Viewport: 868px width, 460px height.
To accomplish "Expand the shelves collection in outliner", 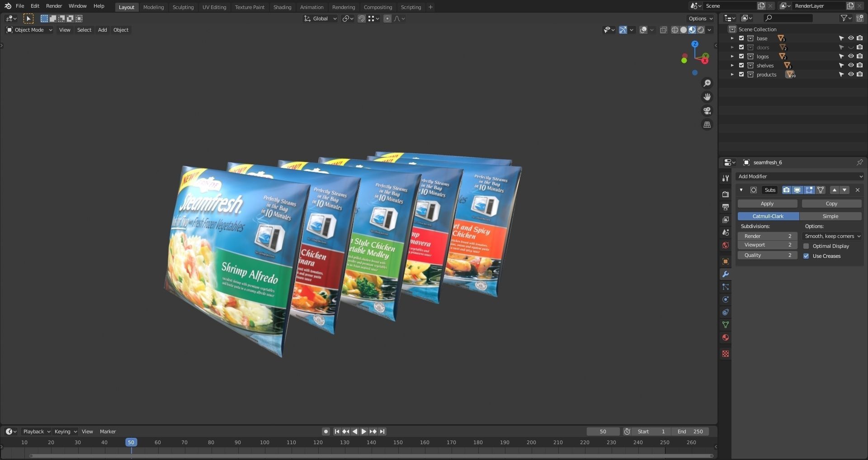I will tap(732, 66).
